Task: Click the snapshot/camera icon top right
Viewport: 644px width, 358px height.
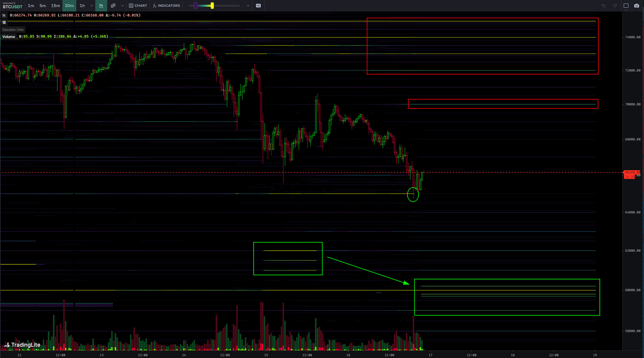Action: (x=637, y=5)
